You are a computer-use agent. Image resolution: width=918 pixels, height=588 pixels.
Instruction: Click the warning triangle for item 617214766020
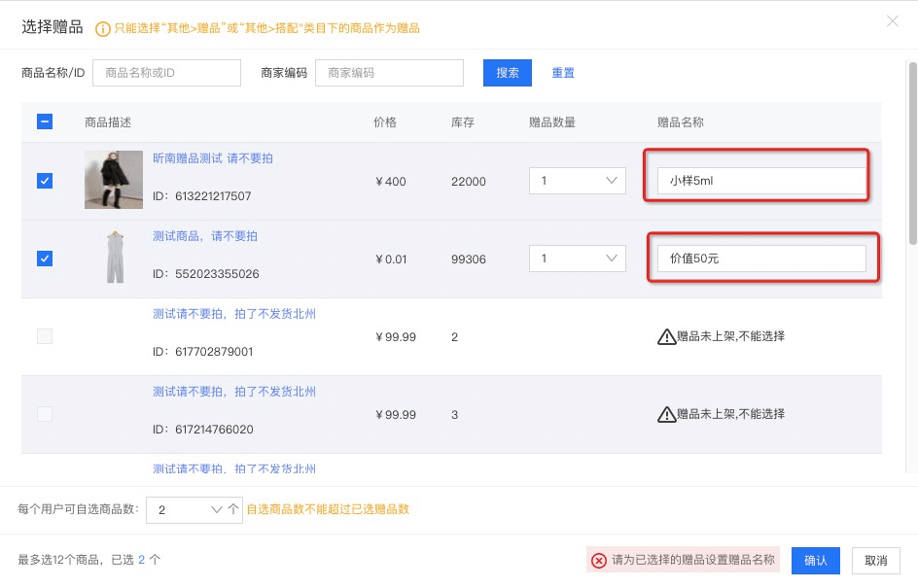[666, 415]
